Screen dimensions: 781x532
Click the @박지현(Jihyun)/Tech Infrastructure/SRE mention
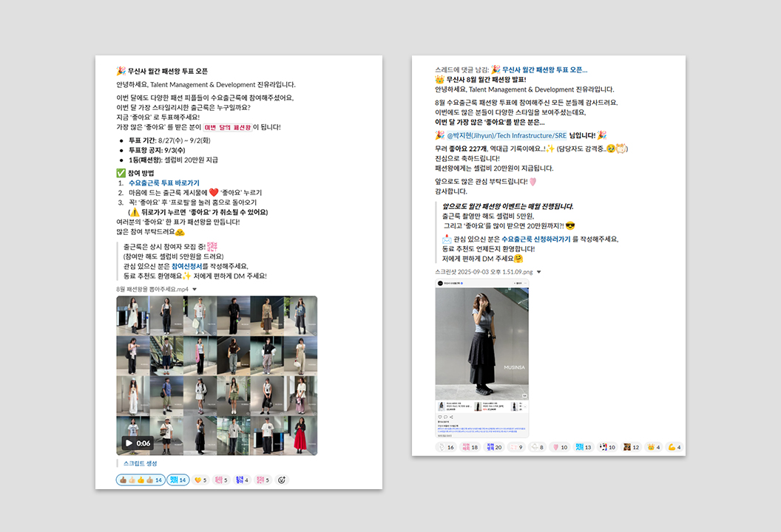point(507,135)
